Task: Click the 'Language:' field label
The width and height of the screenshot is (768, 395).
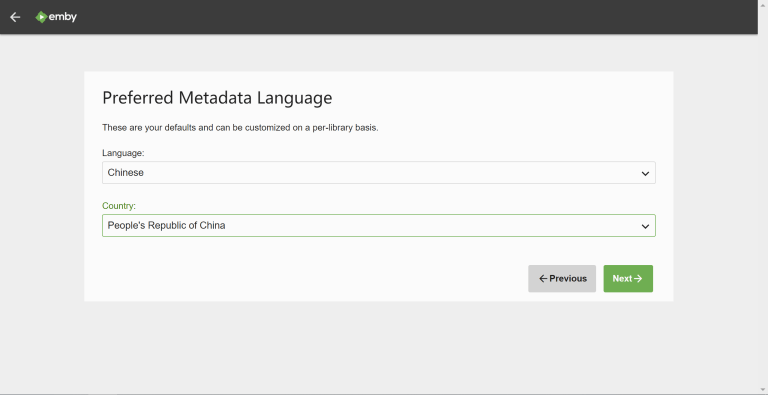Action: point(123,153)
